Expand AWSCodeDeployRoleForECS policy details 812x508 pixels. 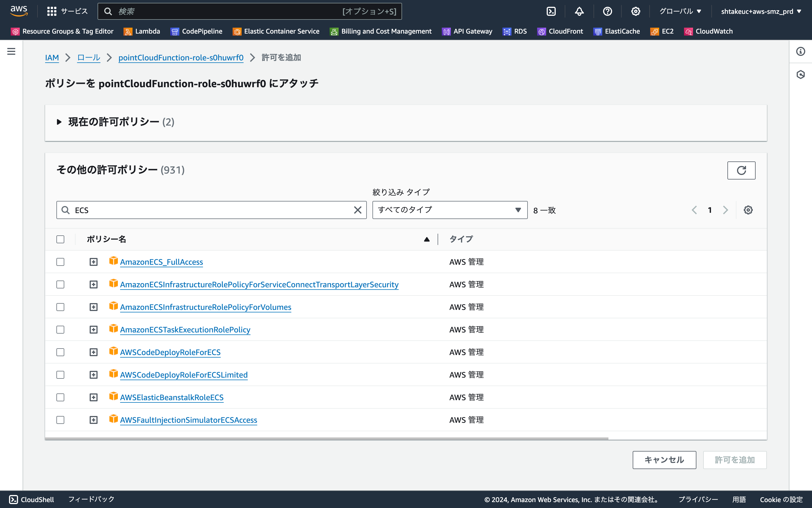[93, 352]
